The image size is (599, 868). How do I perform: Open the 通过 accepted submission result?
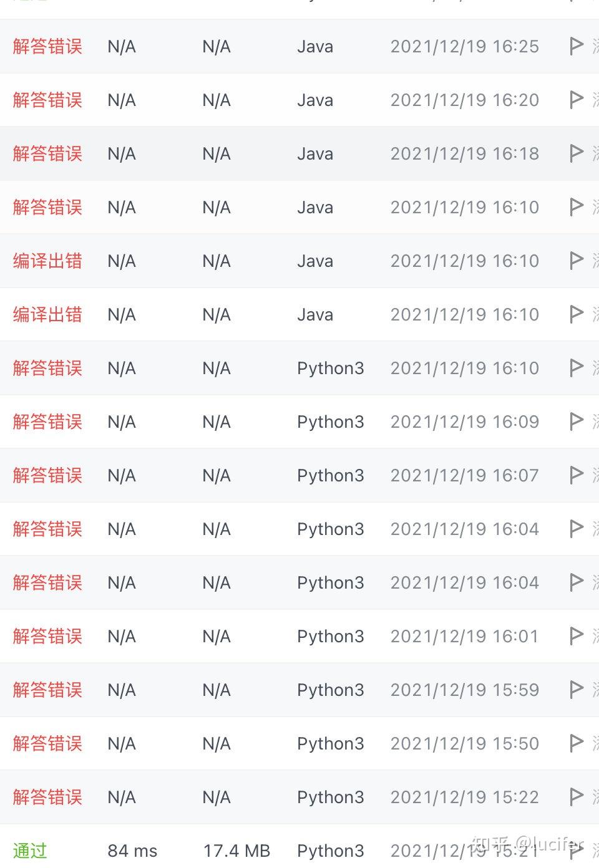[30, 851]
